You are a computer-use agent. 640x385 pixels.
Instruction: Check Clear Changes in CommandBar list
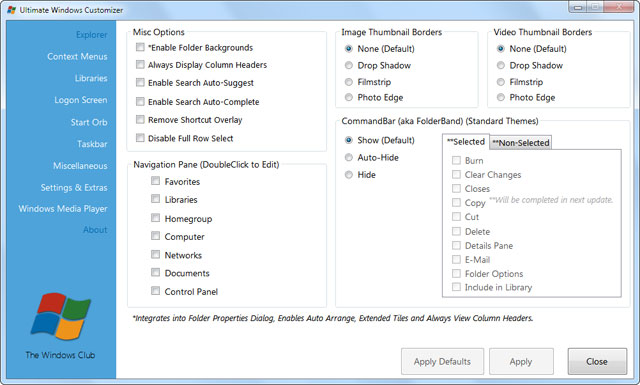(456, 174)
